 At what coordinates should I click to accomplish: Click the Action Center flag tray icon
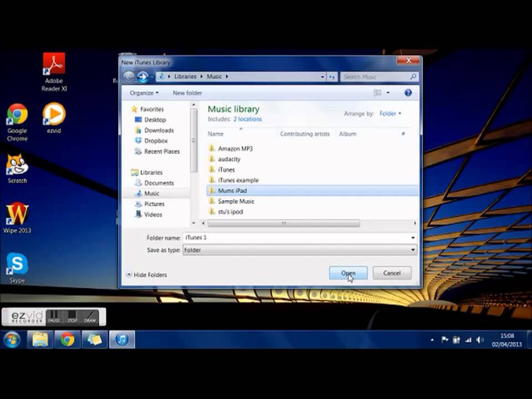(x=444, y=340)
